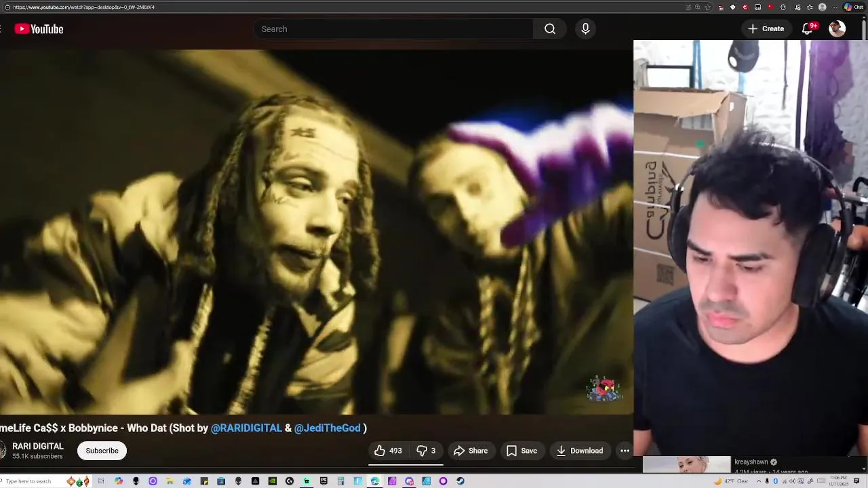Subscribe to RARI DIGITAL channel
Viewport: 868px width, 488px height.
(x=102, y=451)
